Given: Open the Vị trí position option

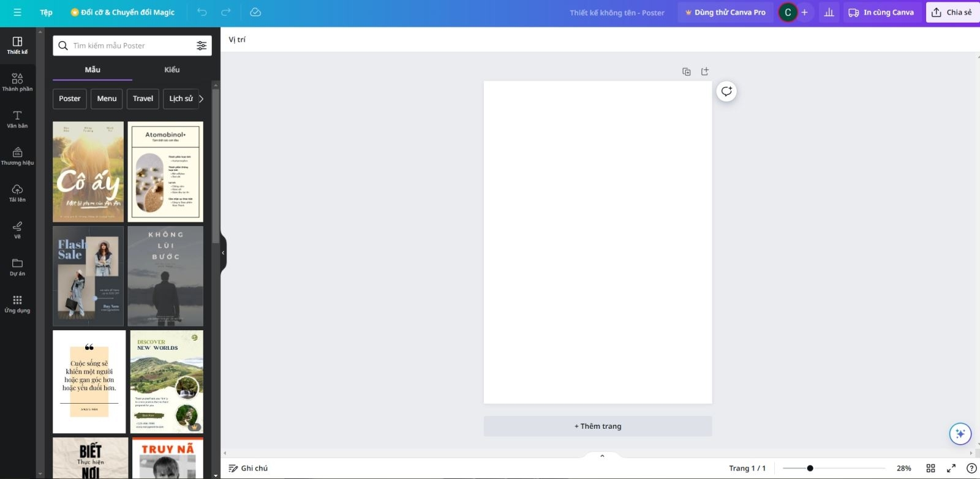Looking at the screenshot, I should [x=237, y=39].
